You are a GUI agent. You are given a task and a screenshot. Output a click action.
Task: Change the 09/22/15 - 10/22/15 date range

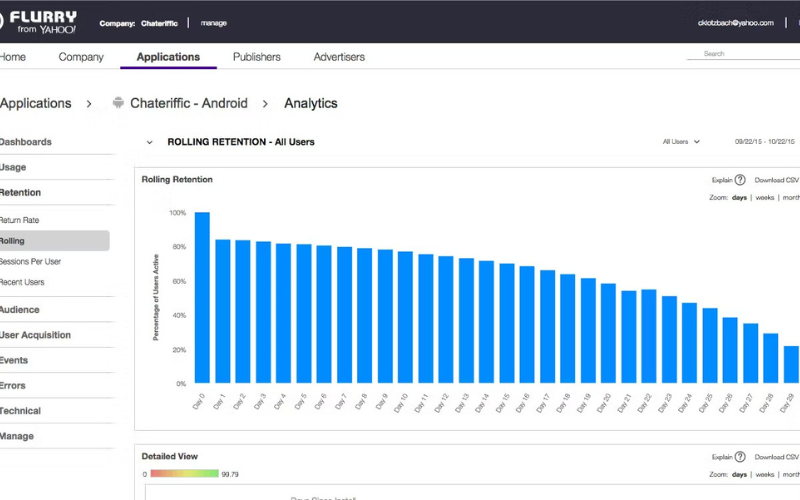(x=765, y=141)
